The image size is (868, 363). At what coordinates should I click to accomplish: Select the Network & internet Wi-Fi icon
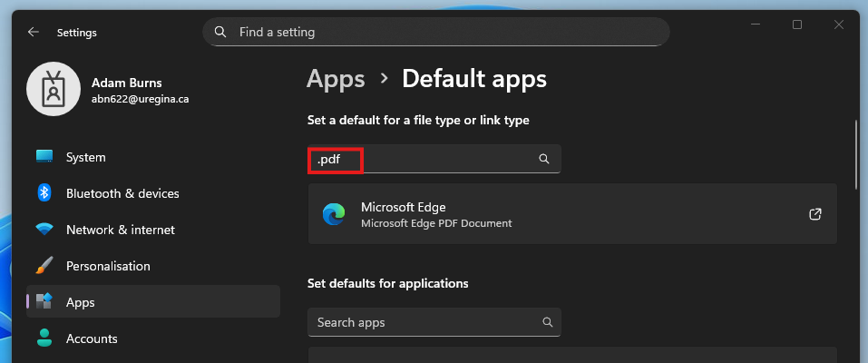click(x=44, y=230)
